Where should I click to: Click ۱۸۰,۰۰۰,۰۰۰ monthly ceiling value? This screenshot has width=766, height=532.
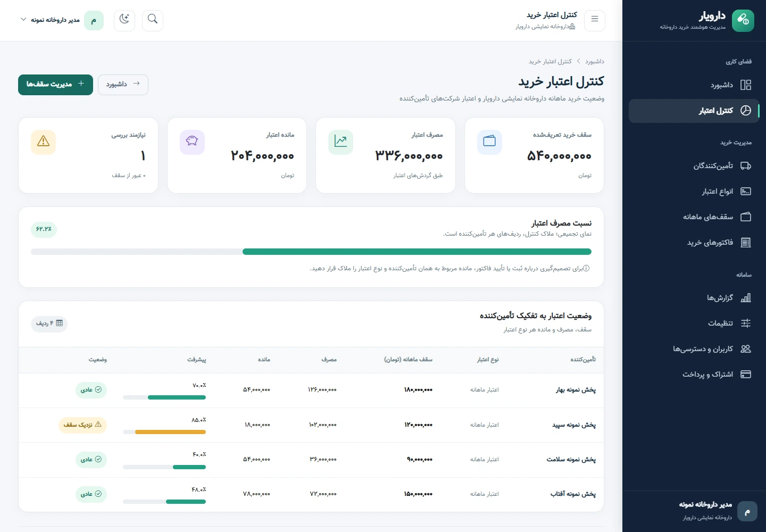[x=418, y=390]
